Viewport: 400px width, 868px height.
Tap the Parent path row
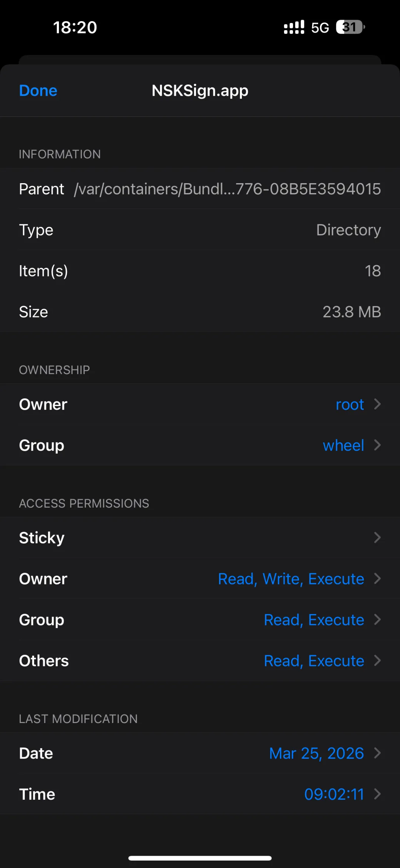(x=200, y=189)
